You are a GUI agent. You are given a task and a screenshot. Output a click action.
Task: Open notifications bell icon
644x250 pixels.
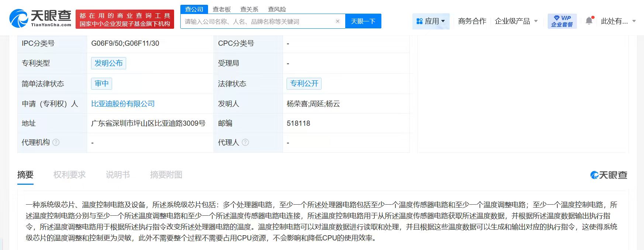[x=589, y=21]
